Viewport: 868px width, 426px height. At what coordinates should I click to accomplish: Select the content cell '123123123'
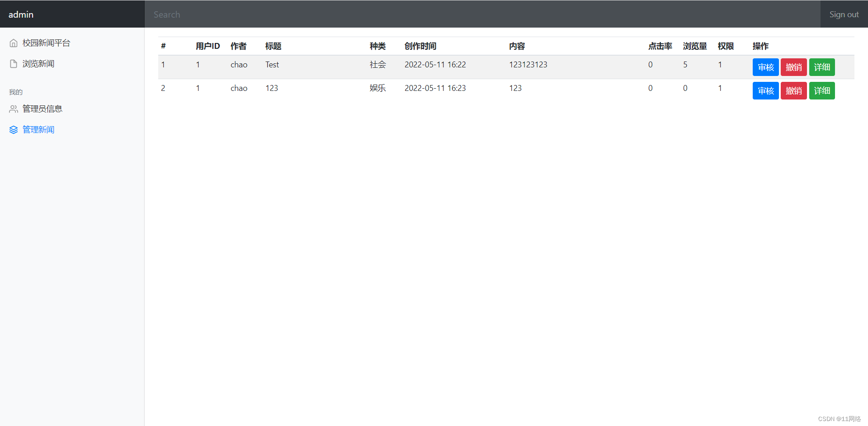(528, 65)
